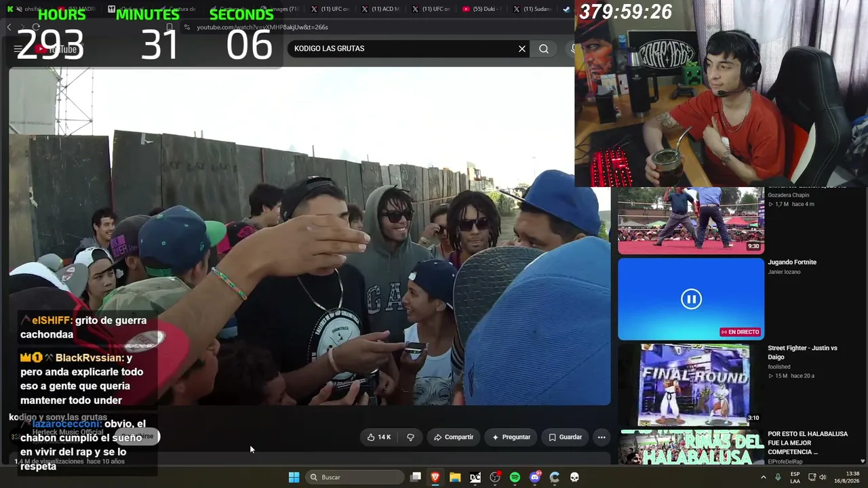Go back with the browser back arrow
Image resolution: width=868 pixels, height=488 pixels.
9,27
